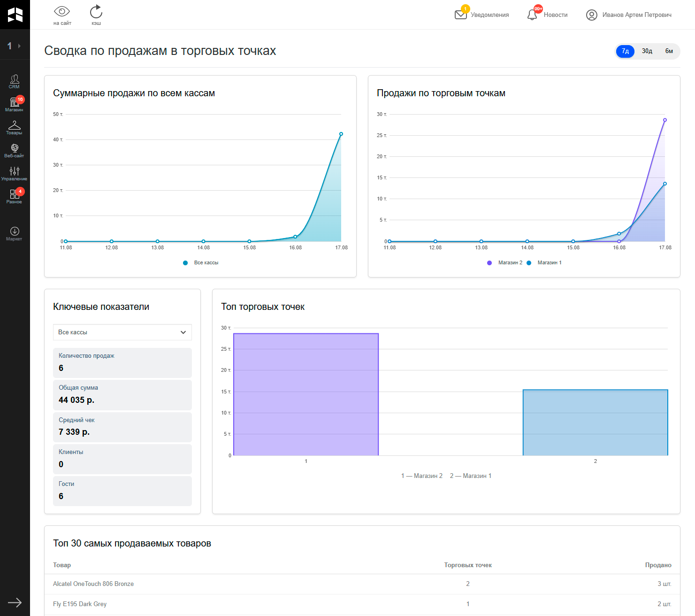Open the Fly E195 Dark Grey product
695x616 pixels.
click(x=80, y=604)
